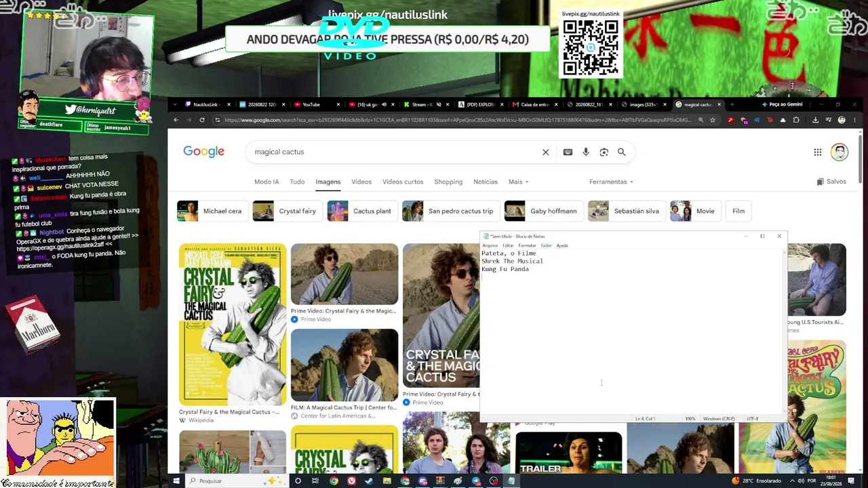
Task: Open the Google apps grid
Action: click(x=818, y=152)
